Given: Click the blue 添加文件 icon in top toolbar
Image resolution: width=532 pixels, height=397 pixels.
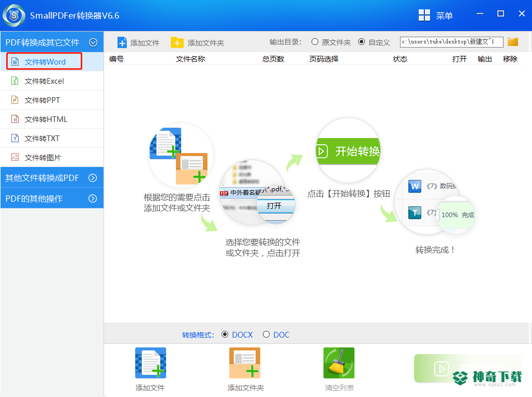Looking at the screenshot, I should click(122, 43).
